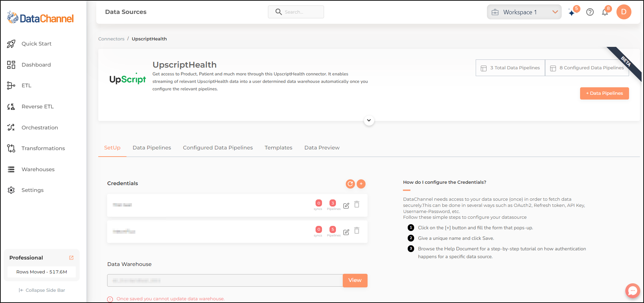Add a new credential with plus icon

[x=361, y=184]
